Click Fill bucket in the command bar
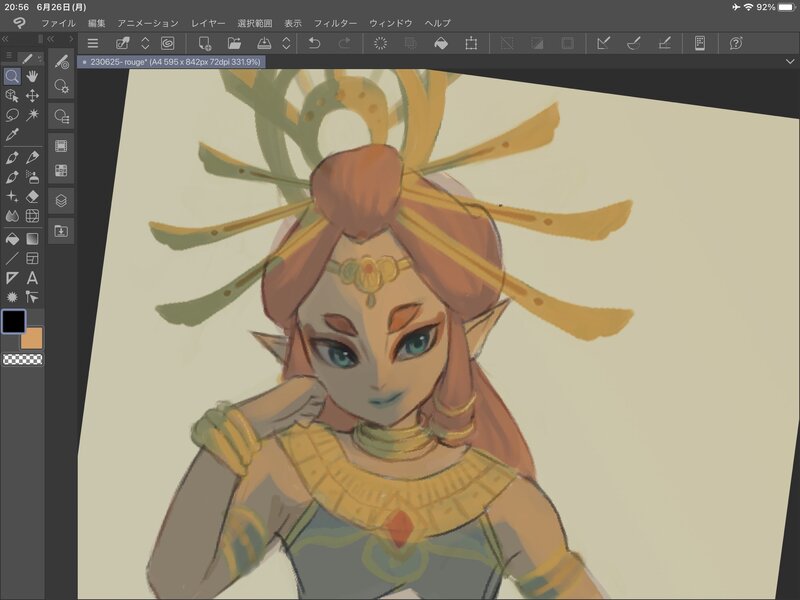The width and height of the screenshot is (800, 600). (x=441, y=43)
